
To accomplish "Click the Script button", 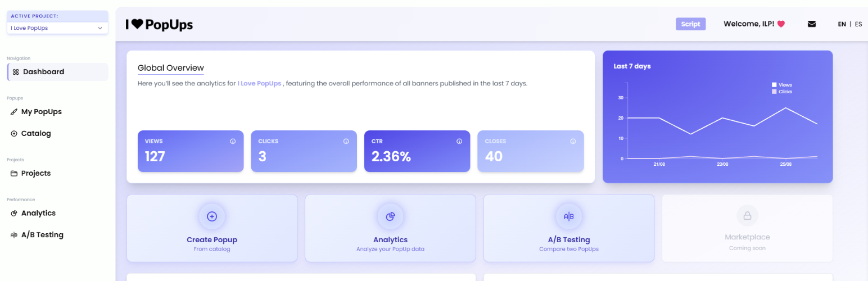I will (690, 24).
